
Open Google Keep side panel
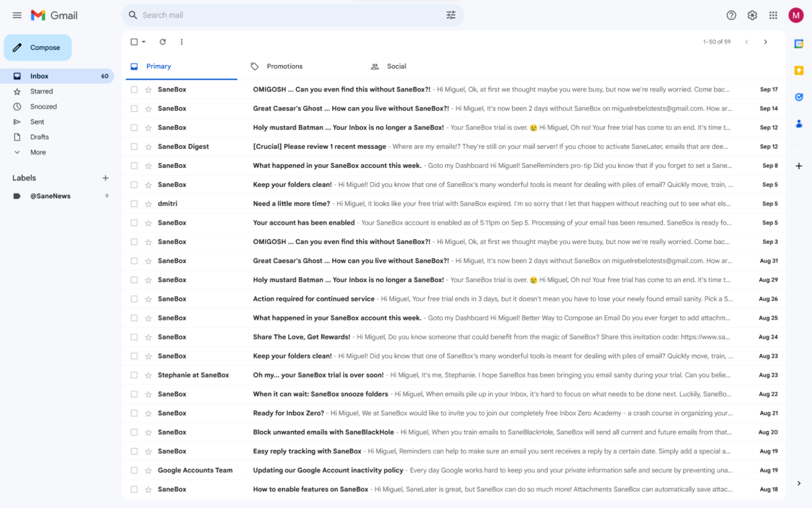pos(799,70)
